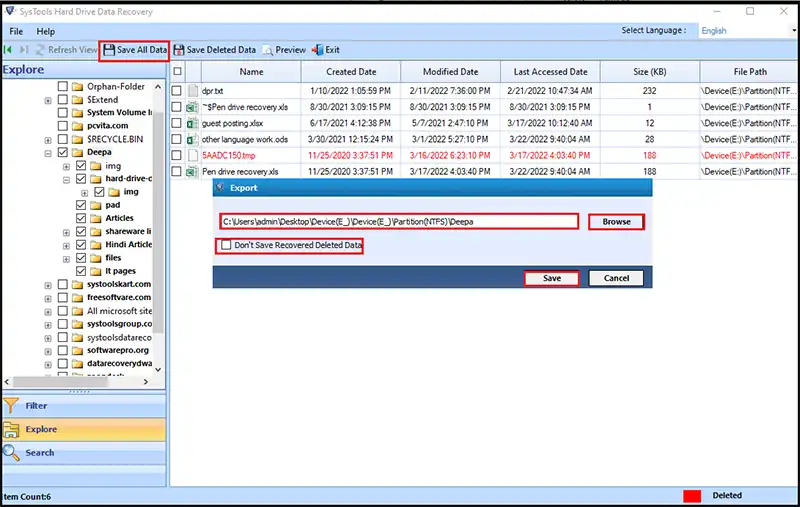Check the select-all checkbox in table header
This screenshot has height=507, width=800.
[178, 71]
